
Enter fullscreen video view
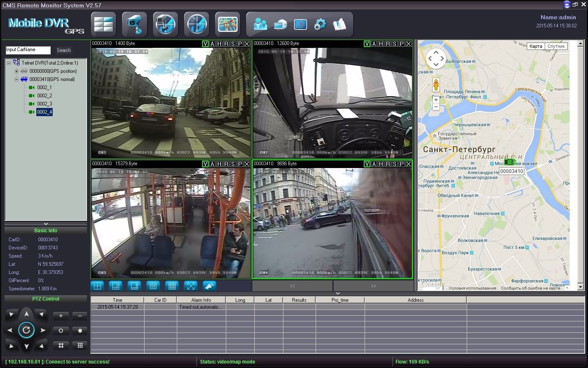pos(191,286)
